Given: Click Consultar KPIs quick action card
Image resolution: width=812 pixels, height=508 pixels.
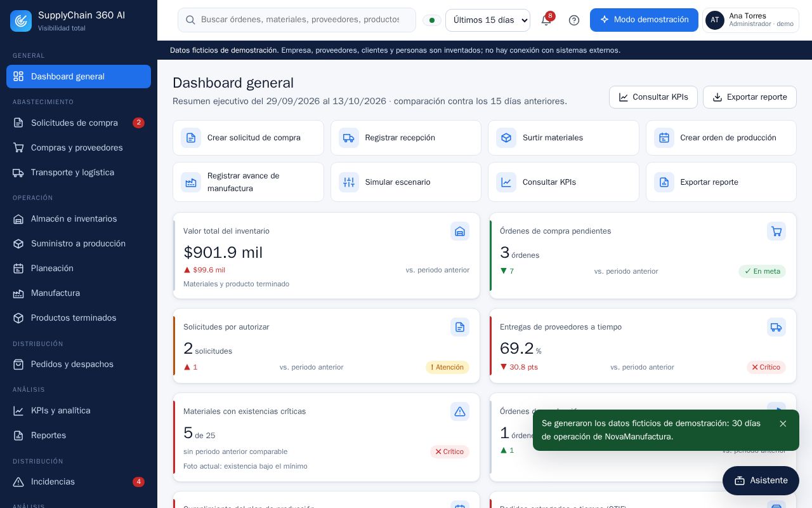Looking at the screenshot, I should [x=563, y=182].
